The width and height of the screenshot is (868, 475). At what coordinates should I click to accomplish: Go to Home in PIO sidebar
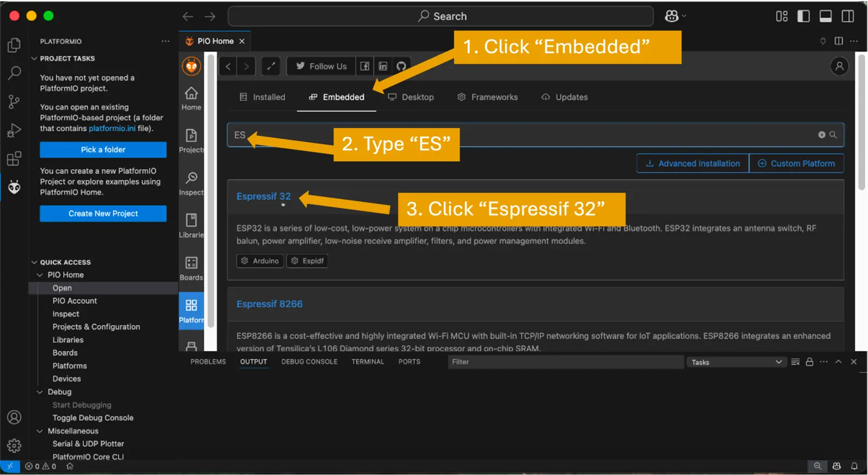pyautogui.click(x=192, y=98)
